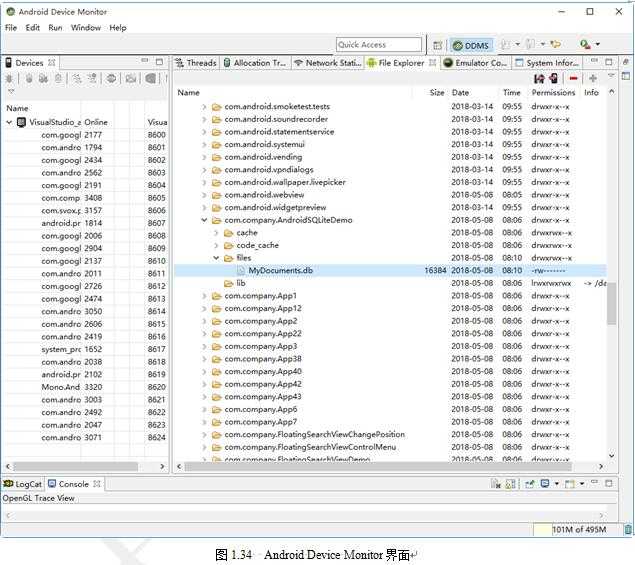This screenshot has width=635, height=565.
Task: Maximize the File Explorer panel
Action: pos(609,62)
